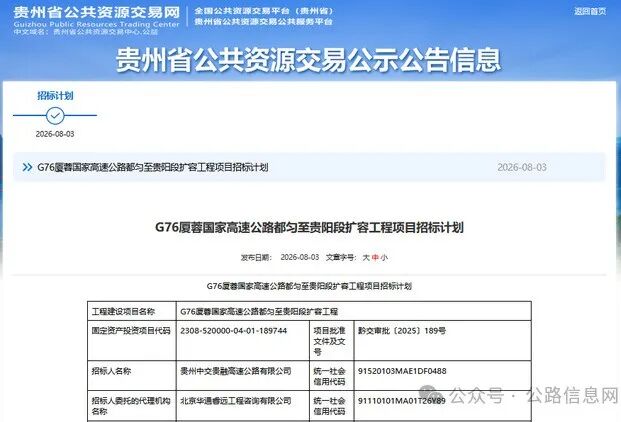Screen dimensions: 621x422
Task: Click the 招标人委托的代理机构名称 label cell
Action: click(131, 406)
